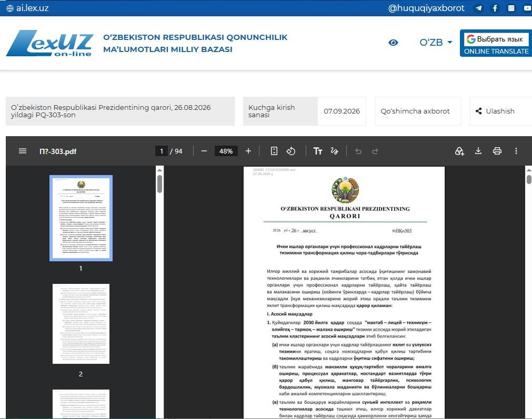Viewport: 532px width, 419px height.
Task: Toggle the accessibility eye view mode
Action: click(x=393, y=43)
